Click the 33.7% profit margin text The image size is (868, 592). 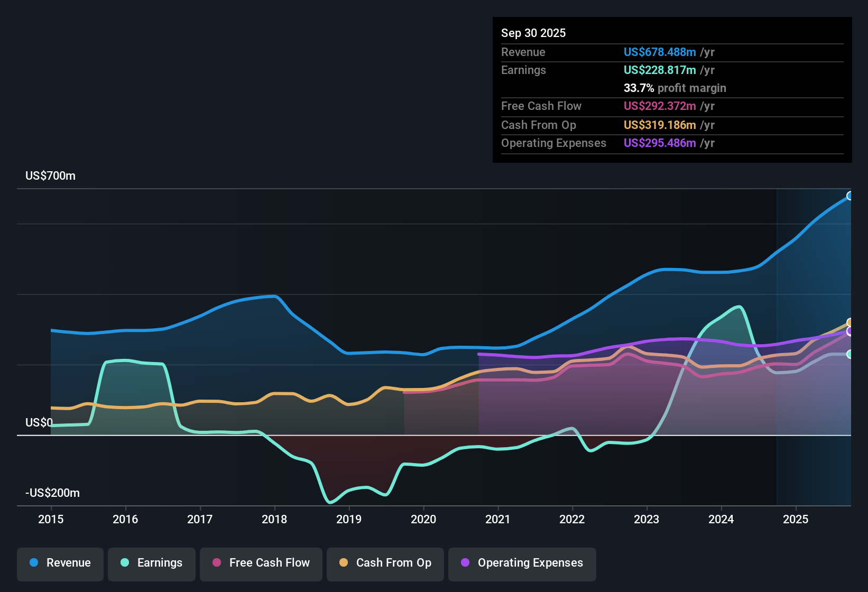pyautogui.click(x=675, y=88)
